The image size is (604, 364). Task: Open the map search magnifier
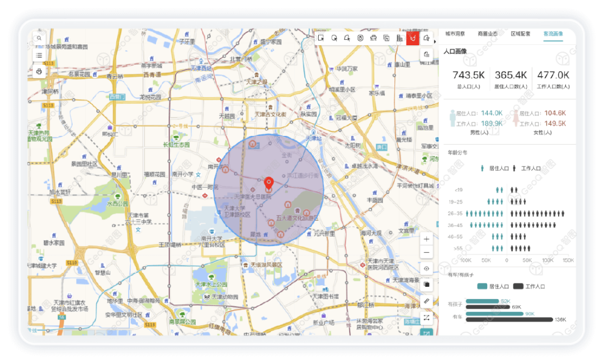coord(39,39)
